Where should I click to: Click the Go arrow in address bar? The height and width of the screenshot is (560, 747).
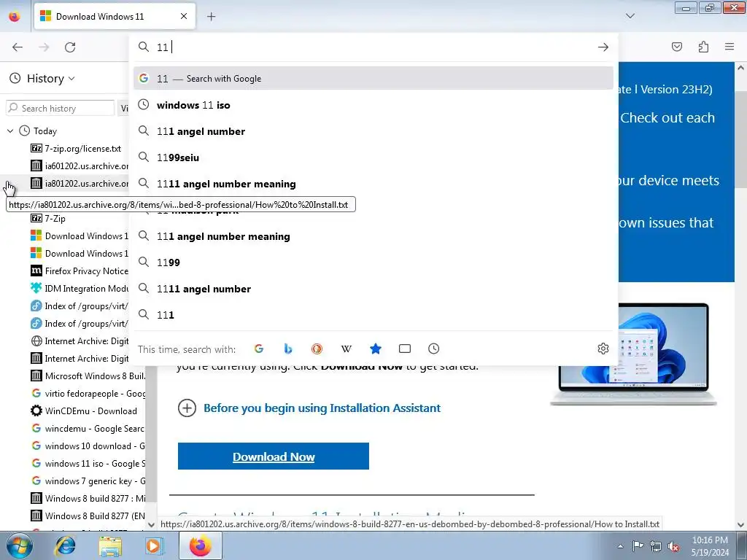coord(603,47)
